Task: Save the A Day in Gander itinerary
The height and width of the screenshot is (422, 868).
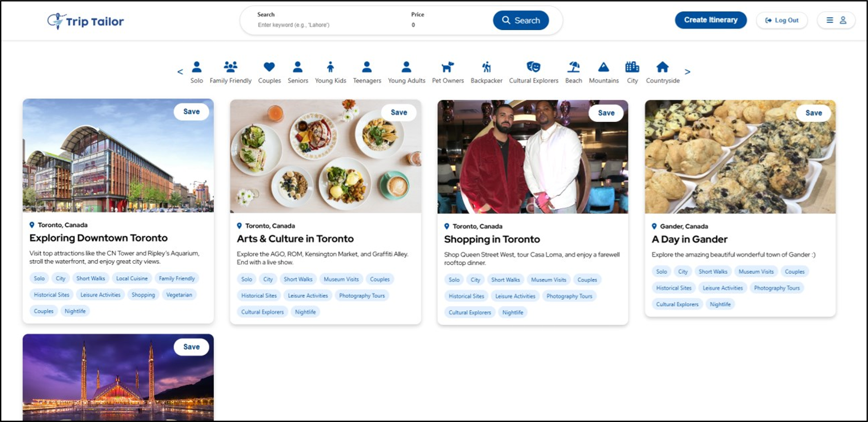Action: tap(813, 113)
